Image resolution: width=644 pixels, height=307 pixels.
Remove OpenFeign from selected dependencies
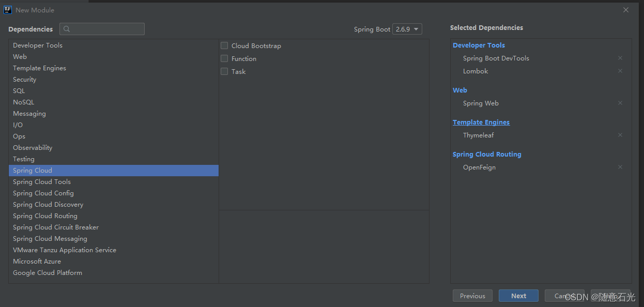[620, 167]
